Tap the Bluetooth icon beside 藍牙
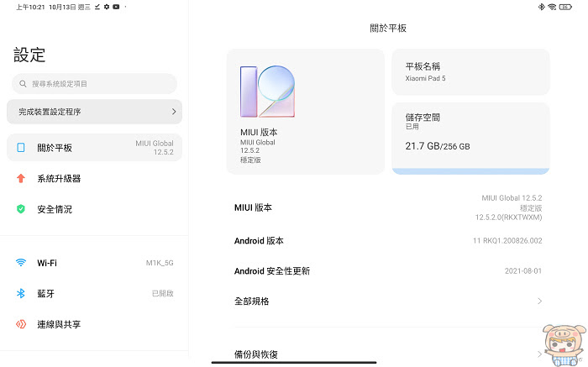This screenshot has width=588, height=367. (21, 293)
